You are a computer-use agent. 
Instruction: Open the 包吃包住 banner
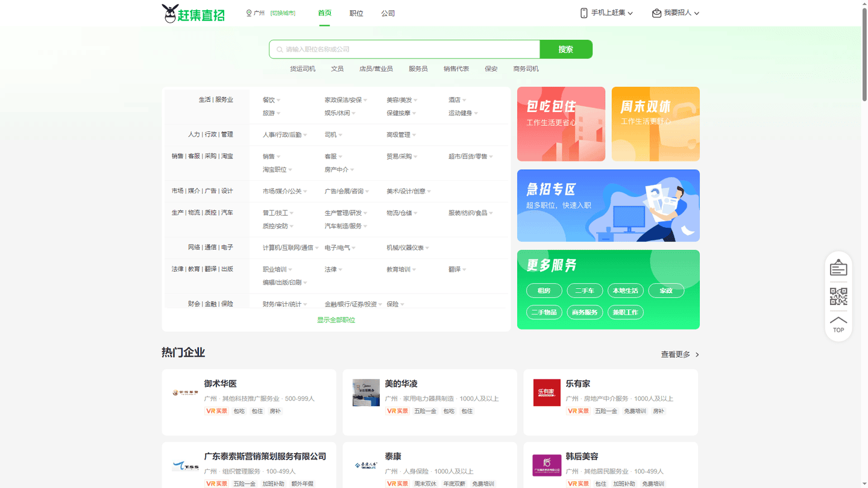coord(561,124)
